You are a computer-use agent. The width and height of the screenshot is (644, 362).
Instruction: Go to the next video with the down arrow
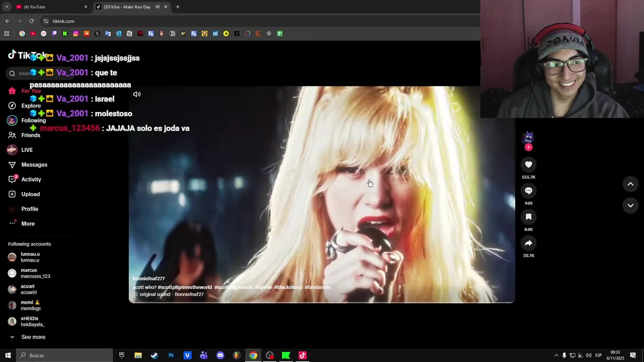point(630,205)
